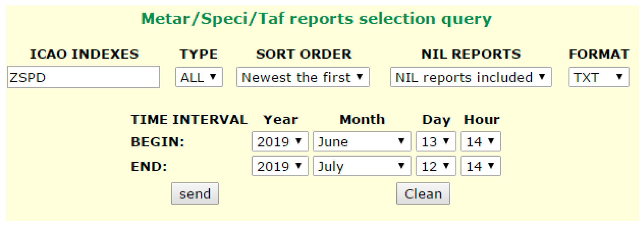The height and width of the screenshot is (226, 644).
Task: Open the Sort Order dropdown
Action: 303,77
